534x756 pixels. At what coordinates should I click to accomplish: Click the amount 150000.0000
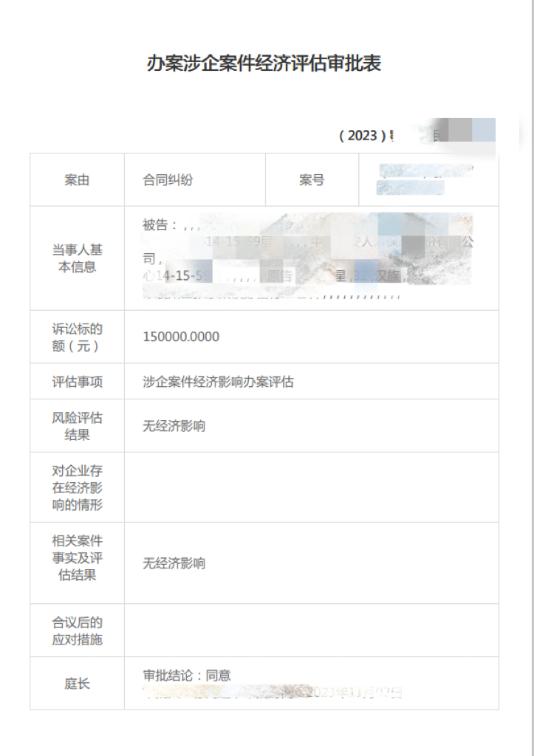181,337
